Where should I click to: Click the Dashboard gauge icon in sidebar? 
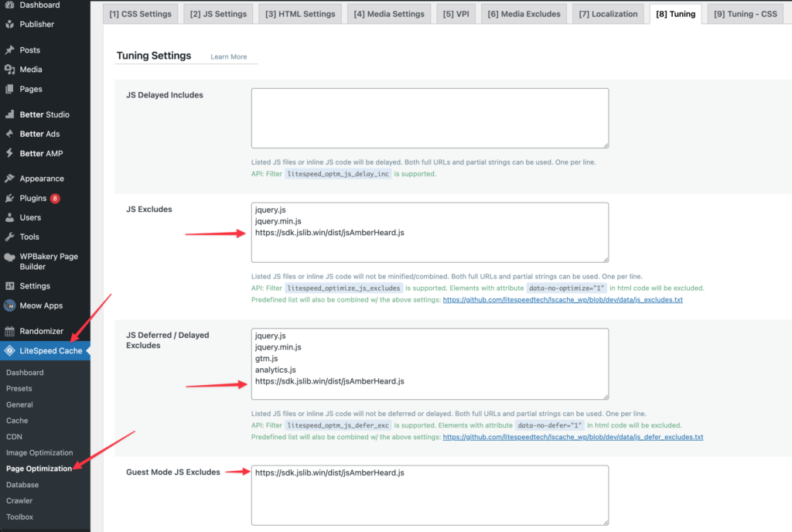pos(9,5)
